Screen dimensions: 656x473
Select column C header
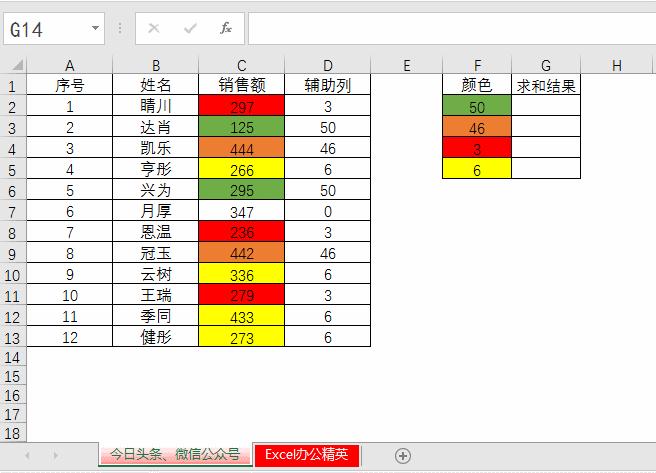pos(242,65)
